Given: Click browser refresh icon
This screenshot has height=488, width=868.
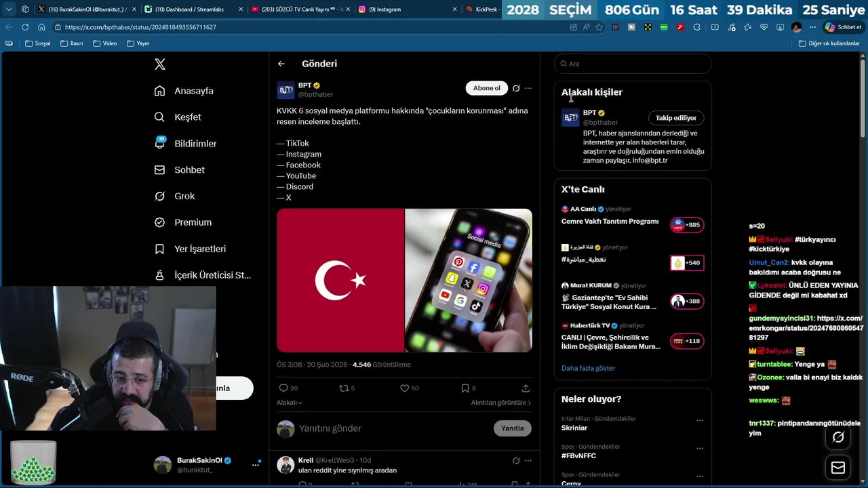Looking at the screenshot, I should coord(25,27).
